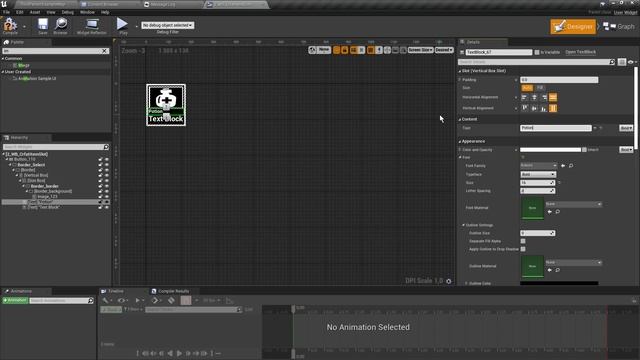Viewport: 640px width, 360px height.
Task: Collapse Border_border tree node arrow
Action: 24,186
